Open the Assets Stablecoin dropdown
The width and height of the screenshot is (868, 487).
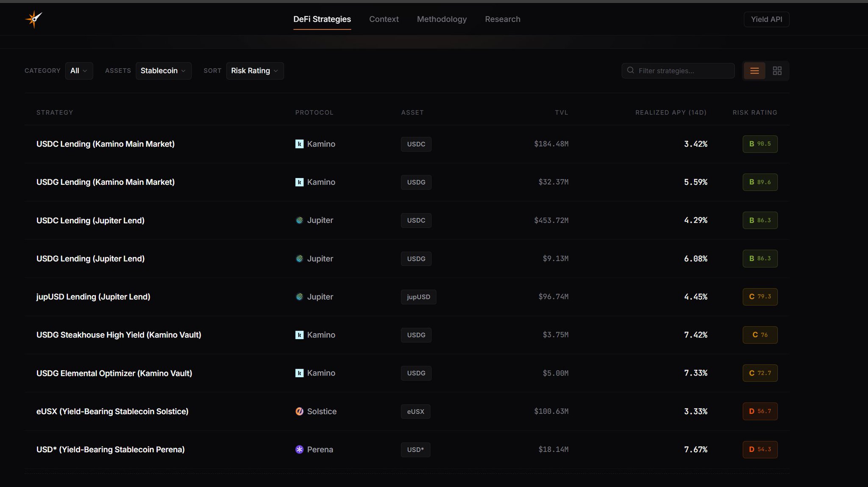(163, 71)
